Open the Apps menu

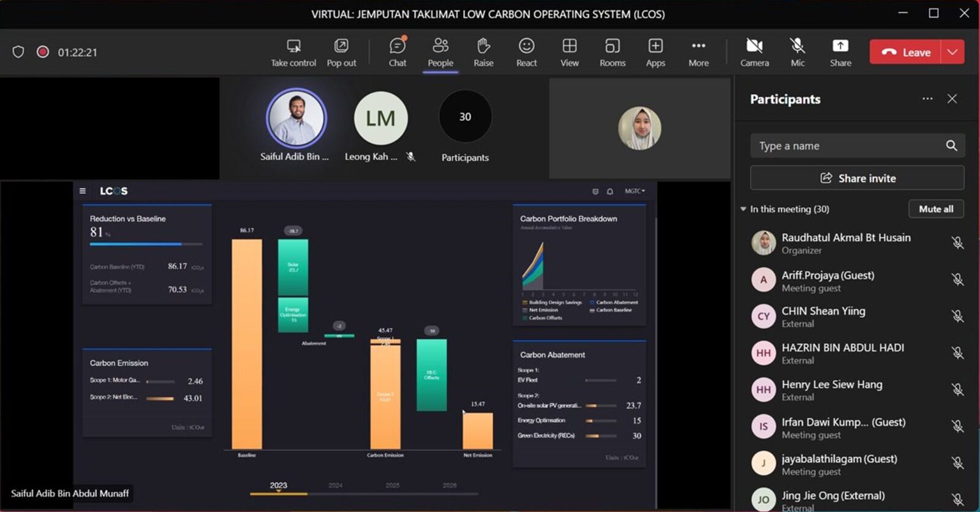[655, 53]
